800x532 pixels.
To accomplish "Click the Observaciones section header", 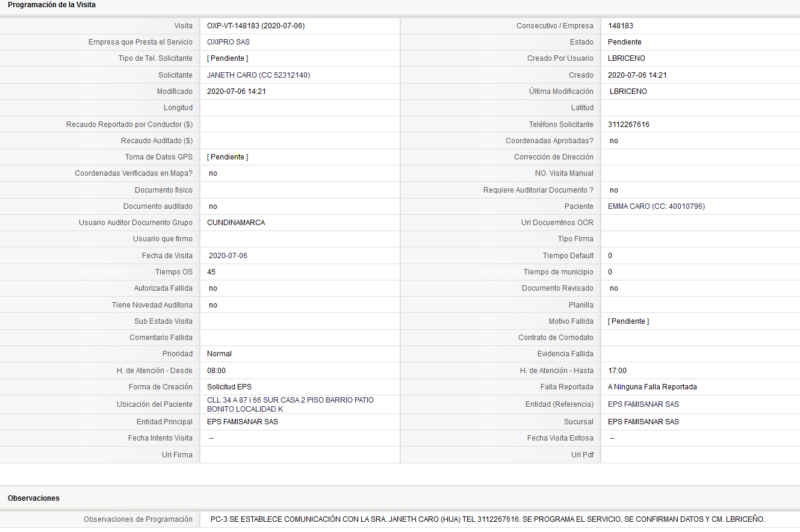I will [x=34, y=498].
